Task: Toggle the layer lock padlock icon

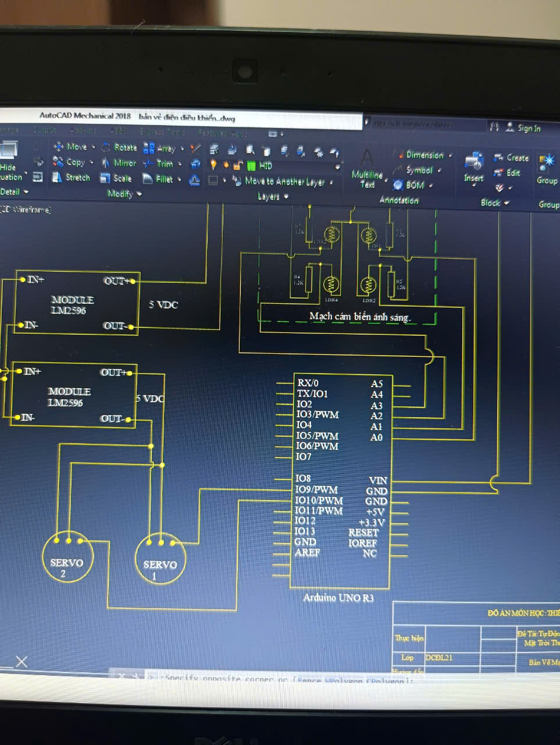Action: 238,166
